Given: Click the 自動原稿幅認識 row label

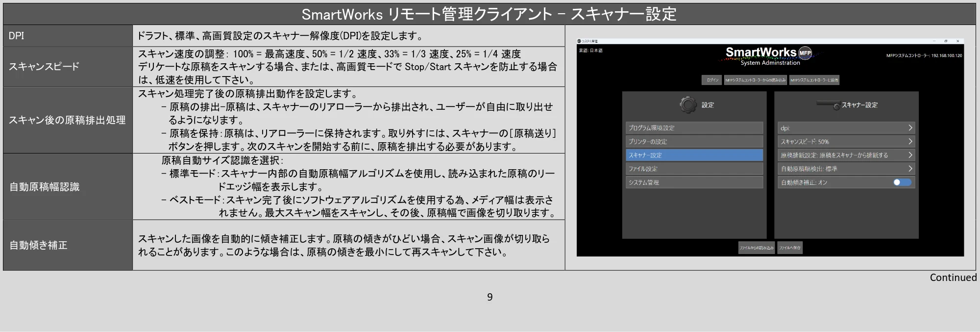Looking at the screenshot, I should (x=44, y=187).
